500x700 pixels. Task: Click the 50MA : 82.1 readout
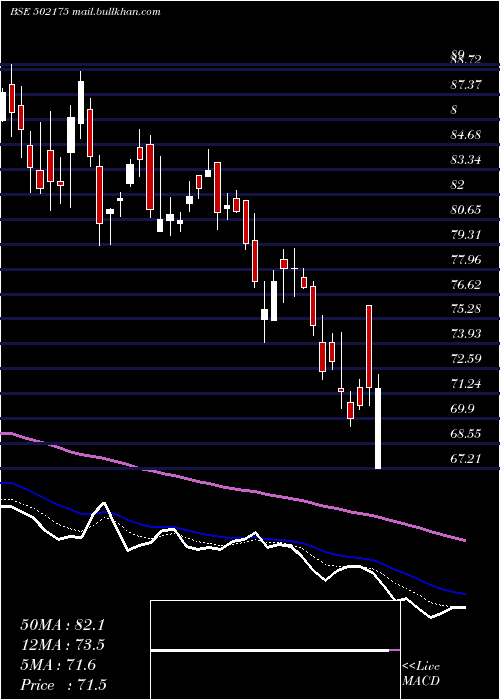coord(62,625)
